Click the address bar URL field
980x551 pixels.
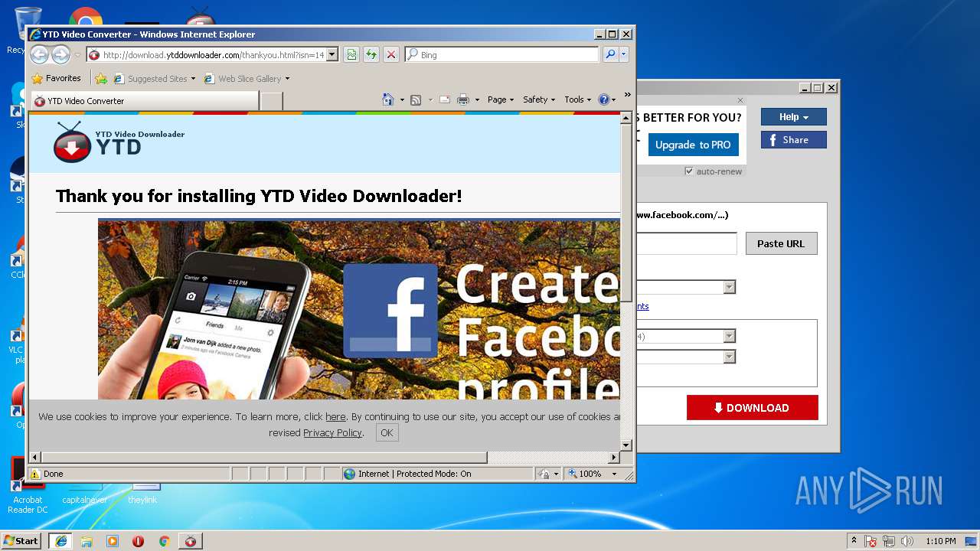point(213,54)
